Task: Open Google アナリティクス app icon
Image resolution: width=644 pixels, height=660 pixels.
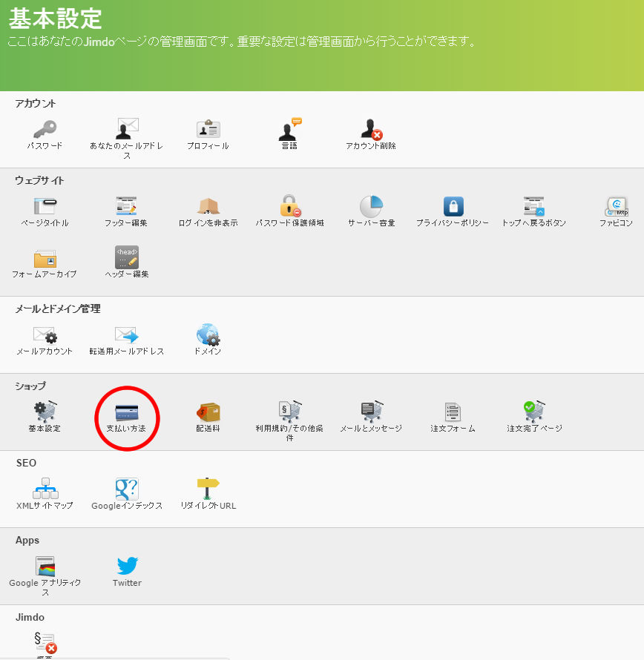Action: click(x=45, y=566)
